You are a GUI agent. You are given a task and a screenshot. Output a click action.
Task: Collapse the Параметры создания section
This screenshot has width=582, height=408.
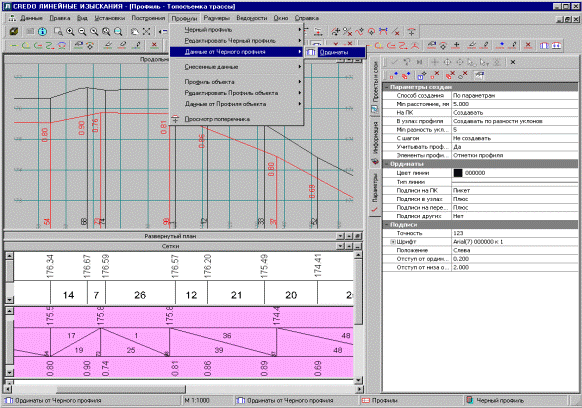tap(386, 87)
